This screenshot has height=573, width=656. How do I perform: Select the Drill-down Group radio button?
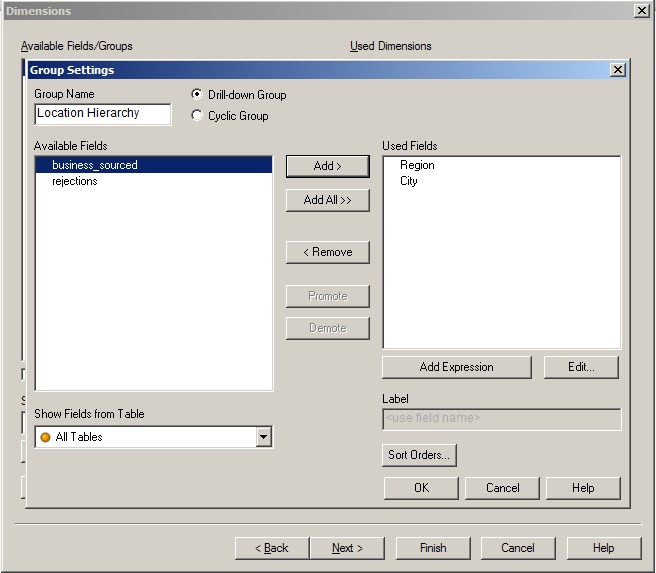click(197, 95)
